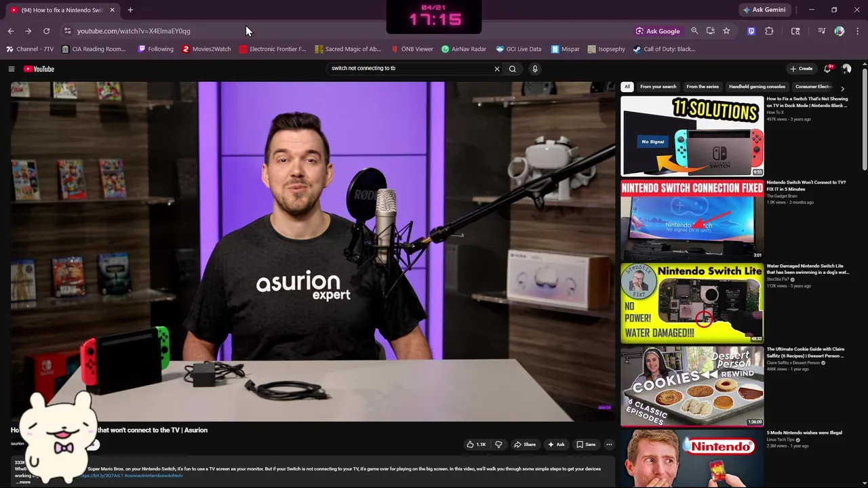Viewport: 868px width, 488px height.
Task: Click the YouTube search magnifier button
Action: point(513,68)
